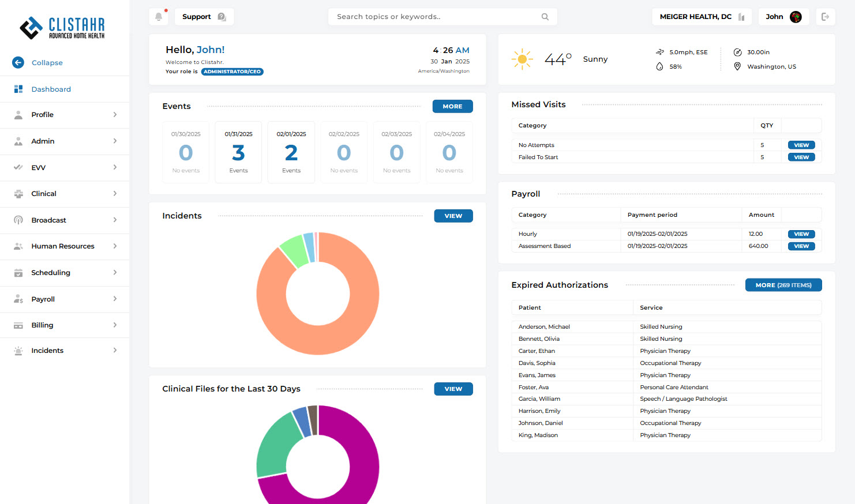The height and width of the screenshot is (504, 855).
Task: Expand the Scheduling menu chevron
Action: (x=115, y=273)
